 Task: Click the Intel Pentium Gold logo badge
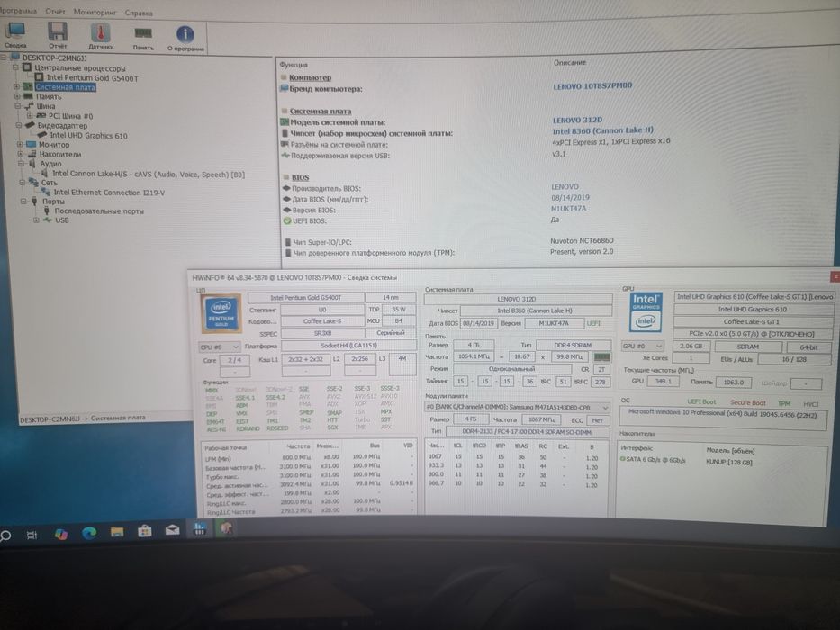click(221, 313)
